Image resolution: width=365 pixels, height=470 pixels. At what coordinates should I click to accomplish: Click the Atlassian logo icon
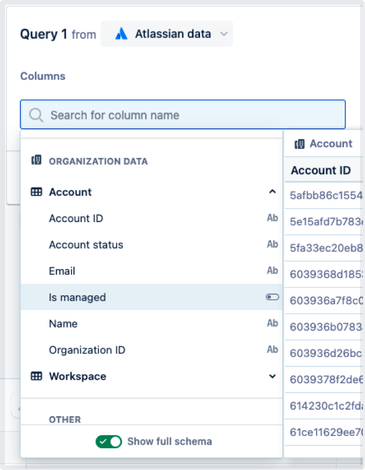click(x=121, y=34)
